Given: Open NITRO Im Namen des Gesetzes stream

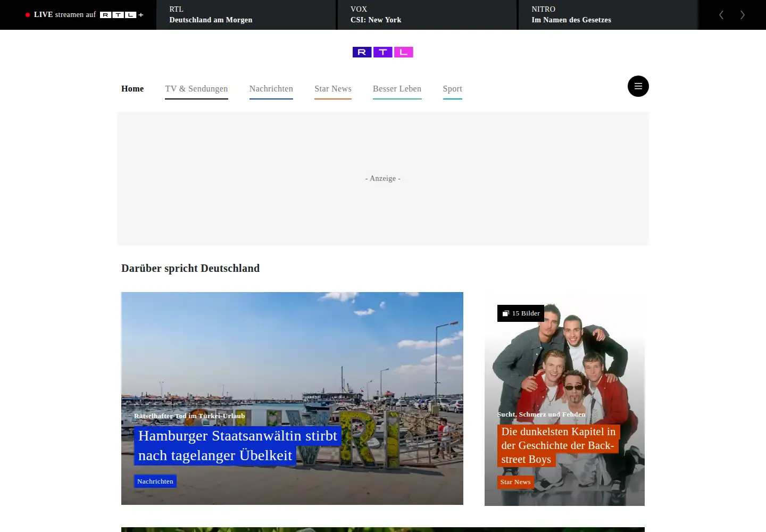Looking at the screenshot, I should tap(608, 15).
